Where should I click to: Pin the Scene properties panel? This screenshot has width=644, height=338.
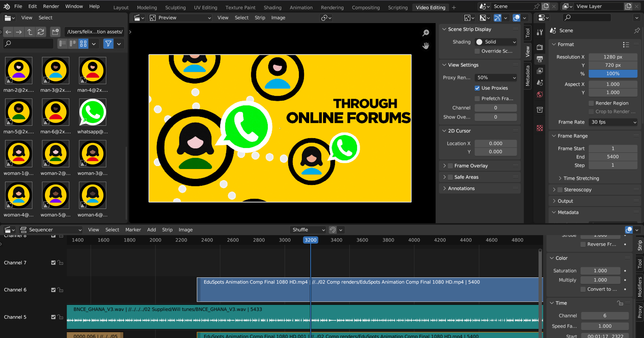637,31
